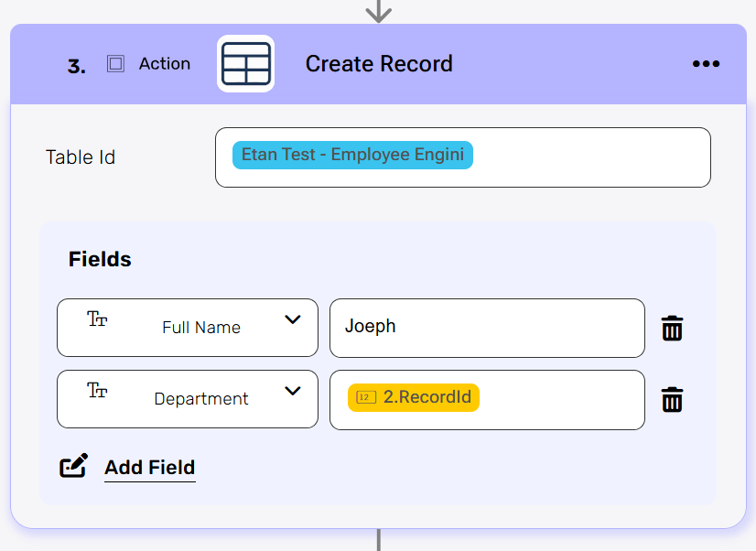Expand the Department dropdown chevron
756x551 pixels.
(292, 391)
